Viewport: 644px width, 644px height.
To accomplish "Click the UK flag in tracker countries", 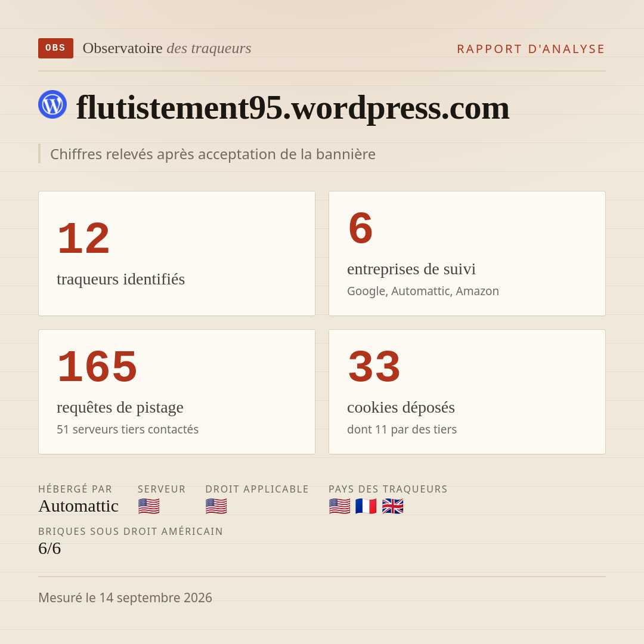I will [x=392, y=506].
